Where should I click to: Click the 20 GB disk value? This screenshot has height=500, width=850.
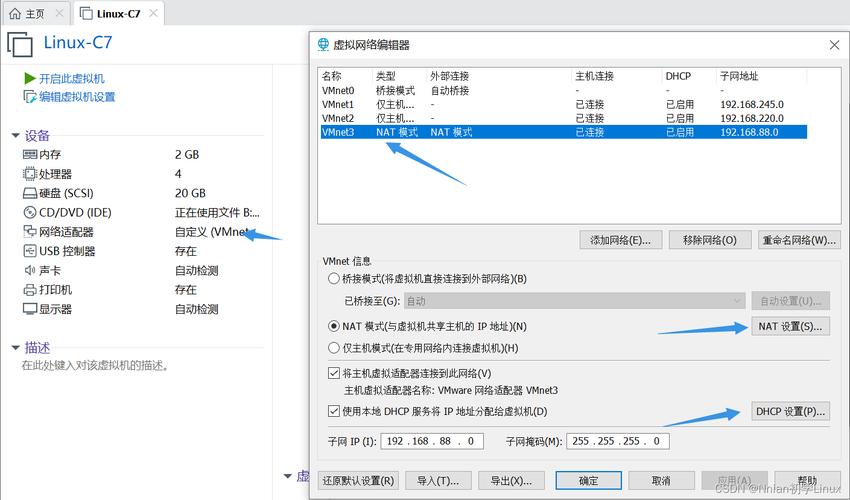click(190, 193)
